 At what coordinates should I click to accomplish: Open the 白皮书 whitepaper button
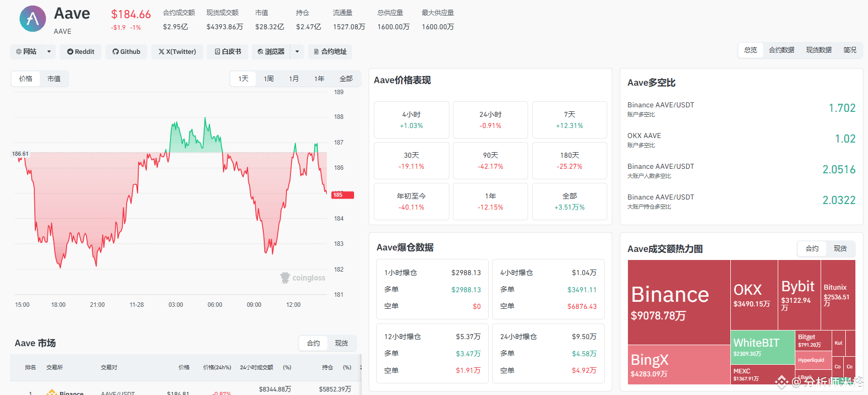tap(227, 52)
